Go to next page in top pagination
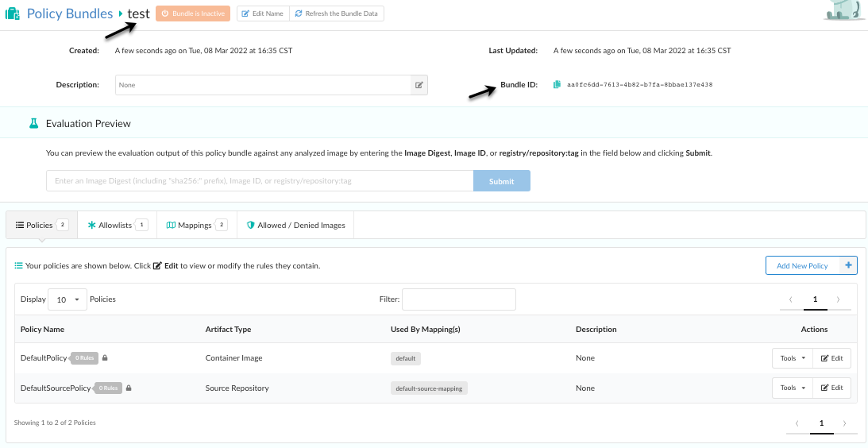The height and width of the screenshot is (448, 868). pyautogui.click(x=839, y=299)
